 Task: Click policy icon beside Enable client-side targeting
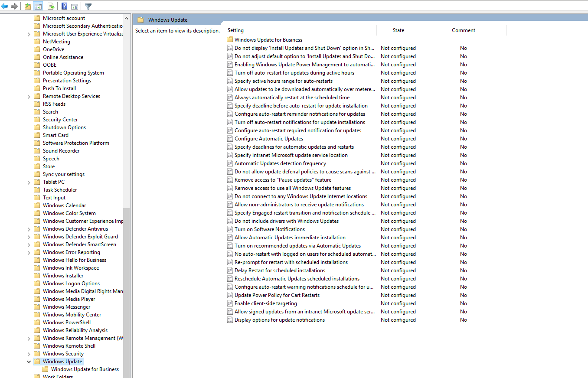(230, 303)
